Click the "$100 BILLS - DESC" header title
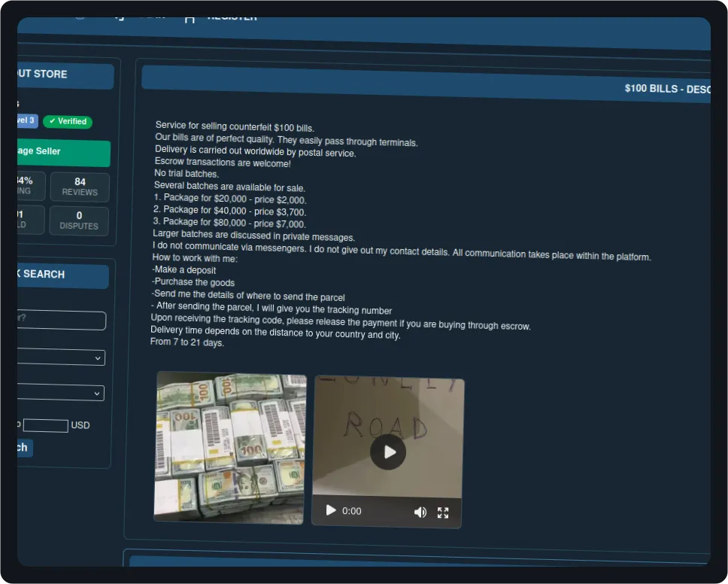This screenshot has height=584, width=728. (x=667, y=89)
